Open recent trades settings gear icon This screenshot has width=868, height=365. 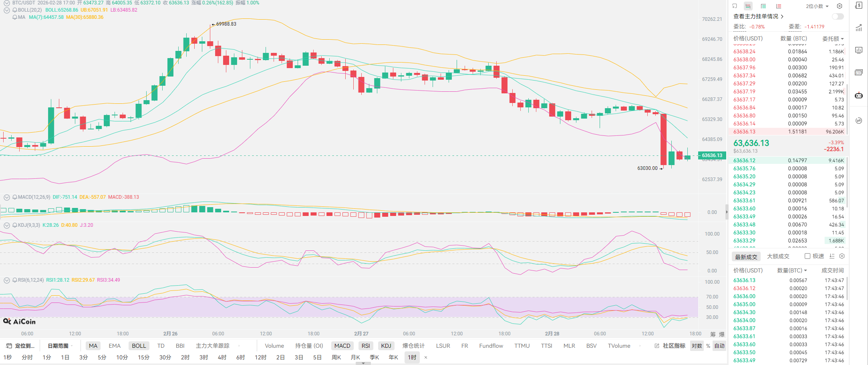842,256
